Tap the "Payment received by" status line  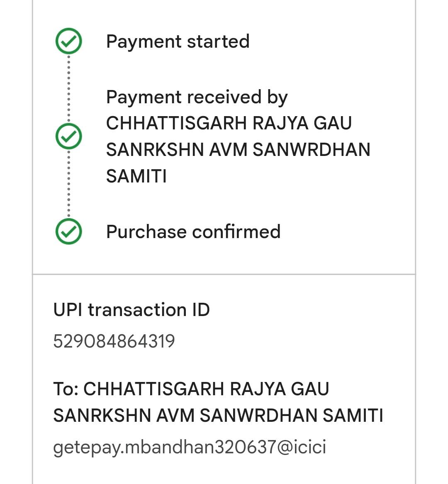(197, 97)
